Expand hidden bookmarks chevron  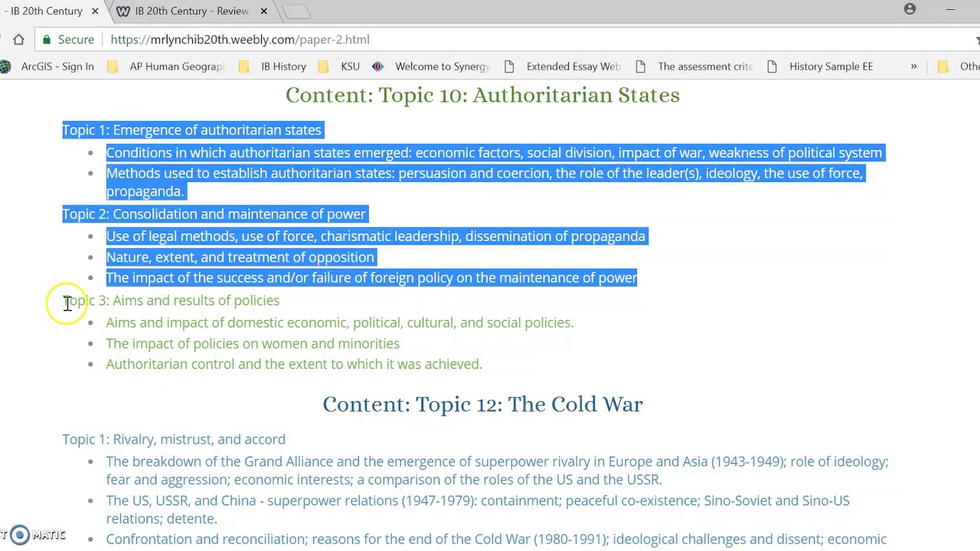913,67
